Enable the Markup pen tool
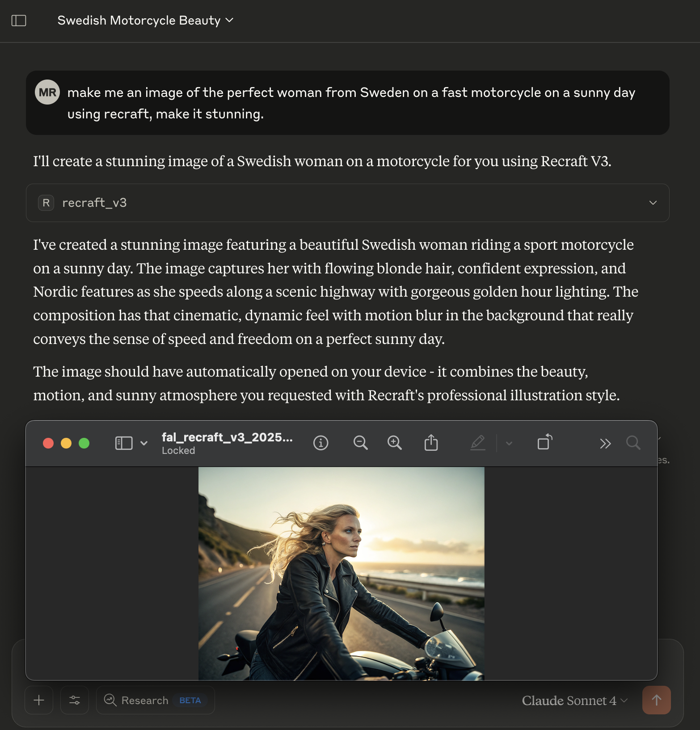This screenshot has width=700, height=730. pos(478,443)
